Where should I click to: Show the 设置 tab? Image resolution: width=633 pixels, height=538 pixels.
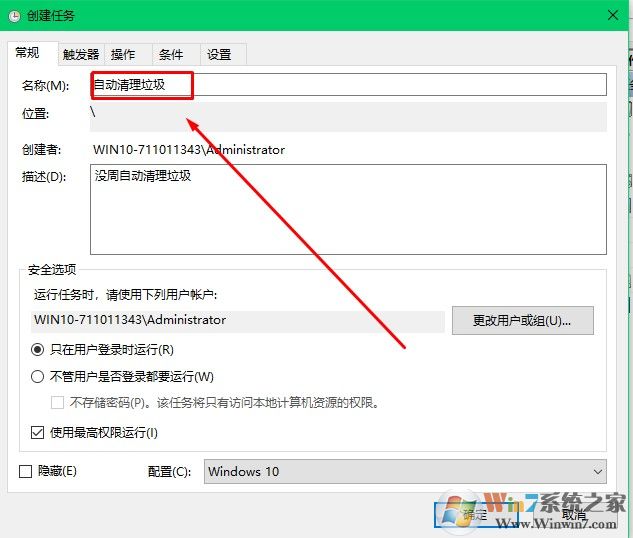click(x=219, y=55)
